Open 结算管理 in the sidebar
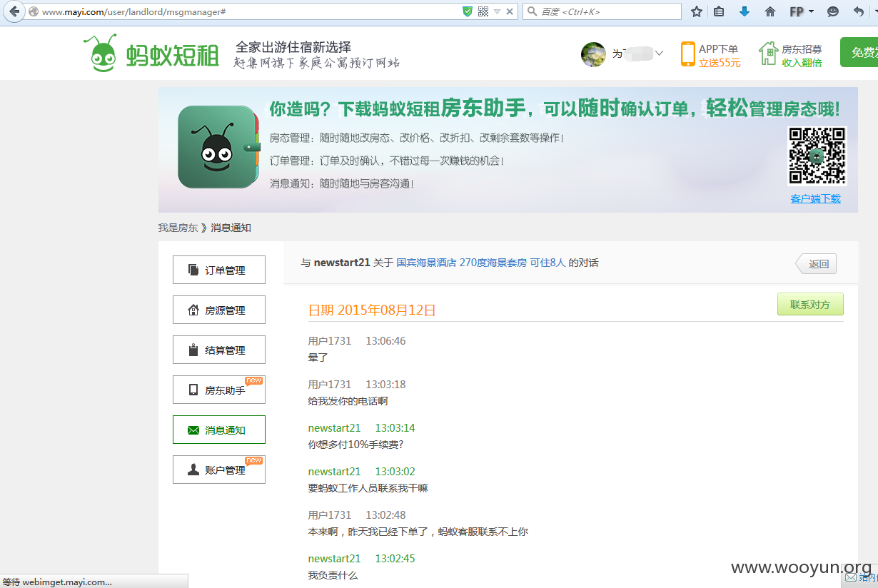 click(x=219, y=350)
